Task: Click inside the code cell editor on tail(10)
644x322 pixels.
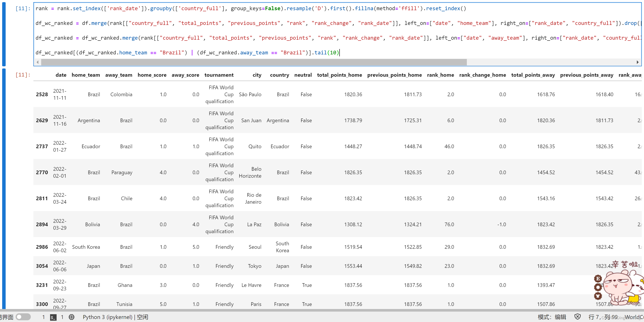Action: tap(327, 53)
